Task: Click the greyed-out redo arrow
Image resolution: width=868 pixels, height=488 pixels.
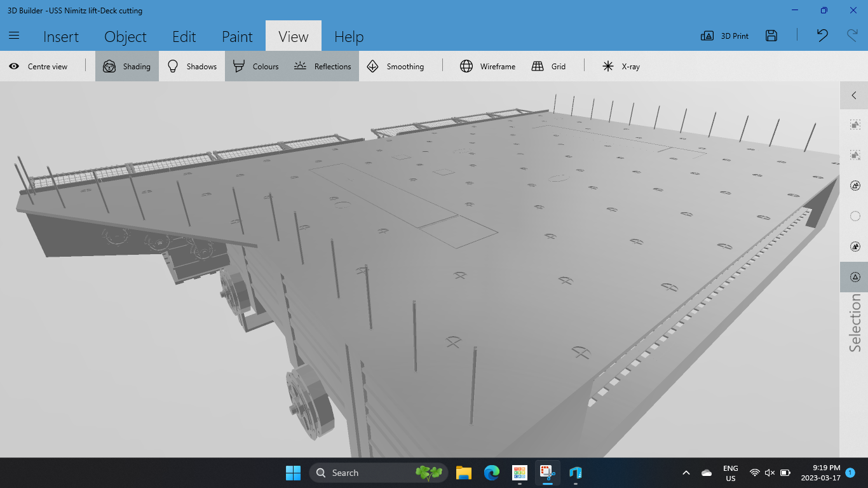Action: (852, 36)
